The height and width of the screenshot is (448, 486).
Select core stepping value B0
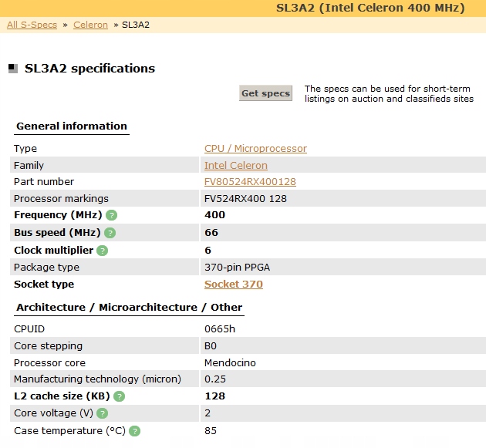(x=211, y=346)
